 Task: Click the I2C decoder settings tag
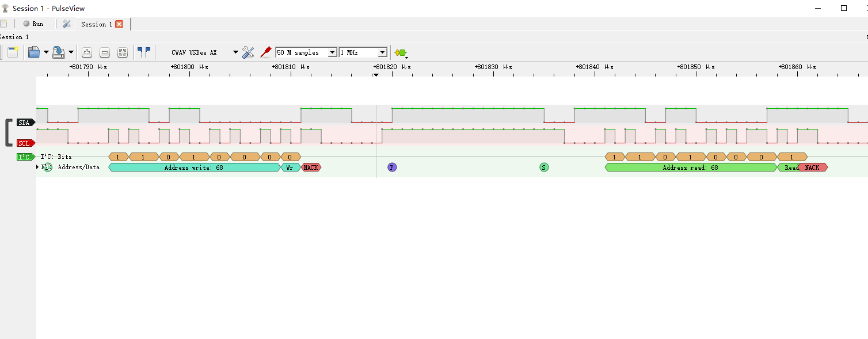click(24, 157)
